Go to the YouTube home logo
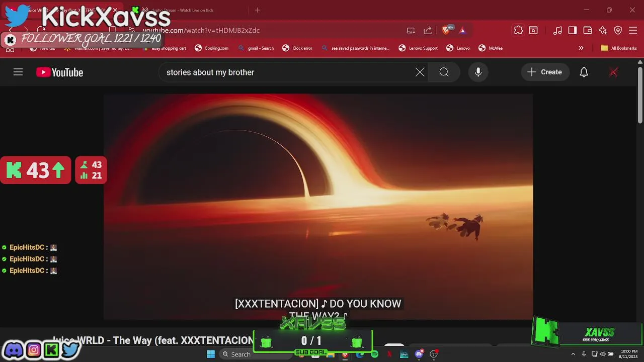 (x=59, y=72)
